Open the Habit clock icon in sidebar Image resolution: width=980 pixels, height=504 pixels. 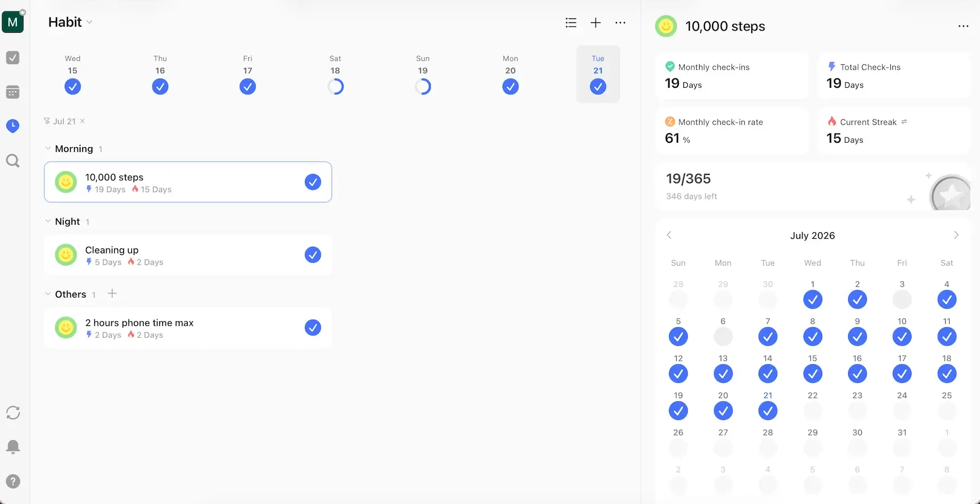(x=13, y=126)
